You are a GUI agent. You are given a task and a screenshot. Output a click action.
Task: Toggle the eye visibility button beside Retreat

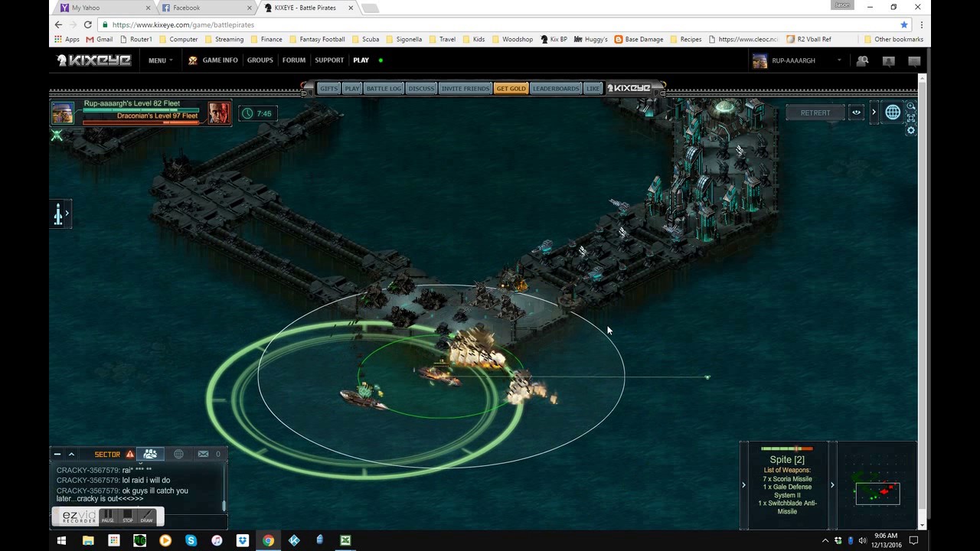tap(857, 112)
